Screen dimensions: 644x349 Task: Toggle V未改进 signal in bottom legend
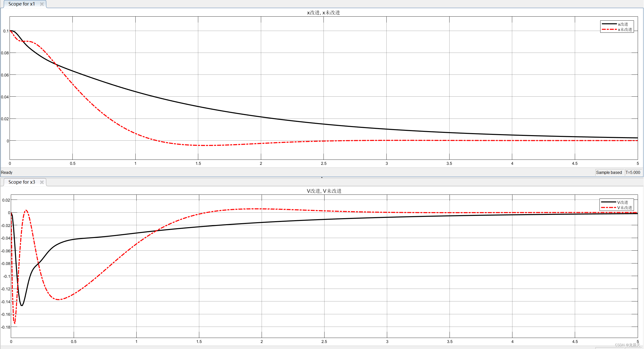point(625,208)
